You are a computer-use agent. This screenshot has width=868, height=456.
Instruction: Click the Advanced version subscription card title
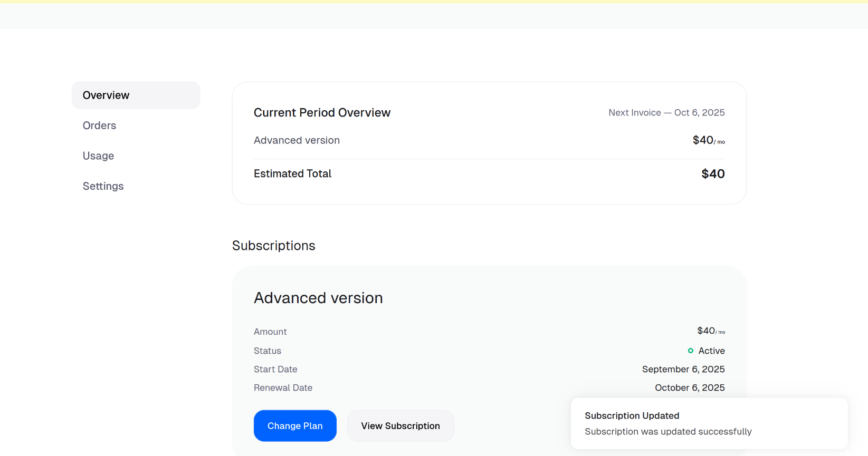point(318,298)
